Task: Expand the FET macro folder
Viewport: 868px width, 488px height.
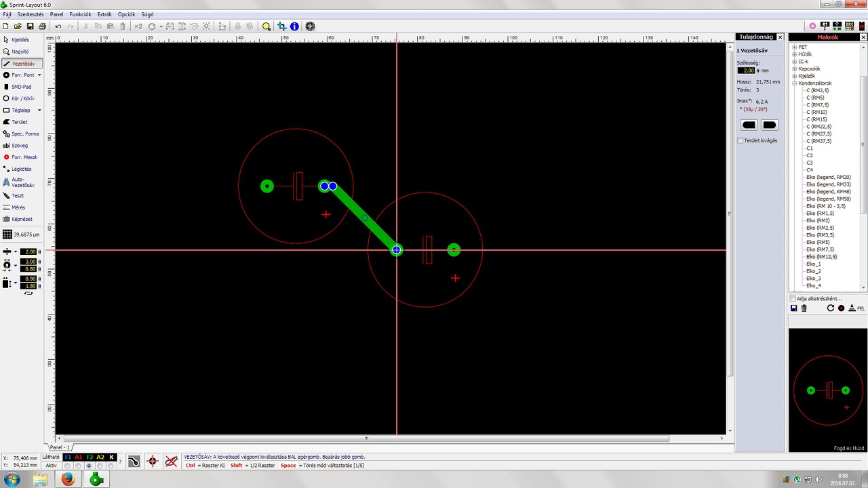Action: click(794, 47)
